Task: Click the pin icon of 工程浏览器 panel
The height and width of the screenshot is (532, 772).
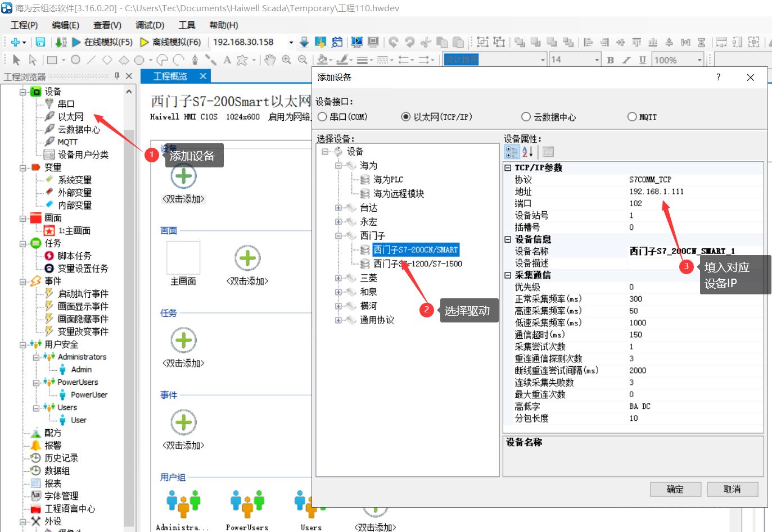Action: click(117, 76)
